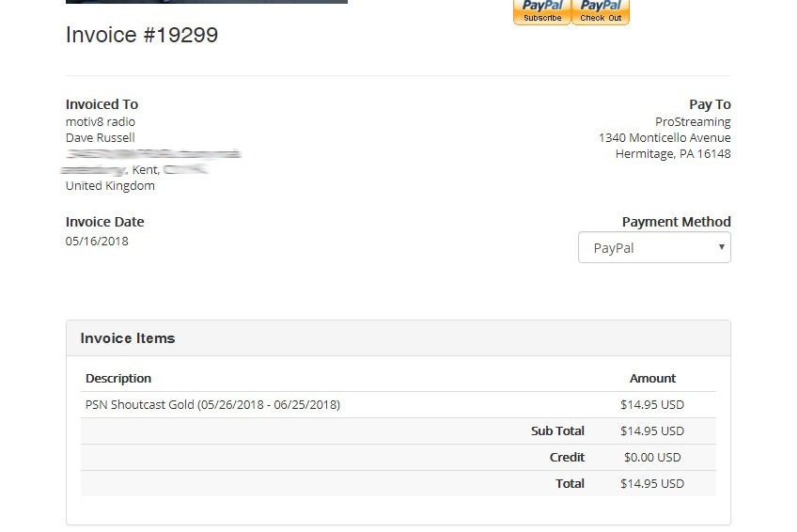Click the Sub Total label

click(557, 431)
